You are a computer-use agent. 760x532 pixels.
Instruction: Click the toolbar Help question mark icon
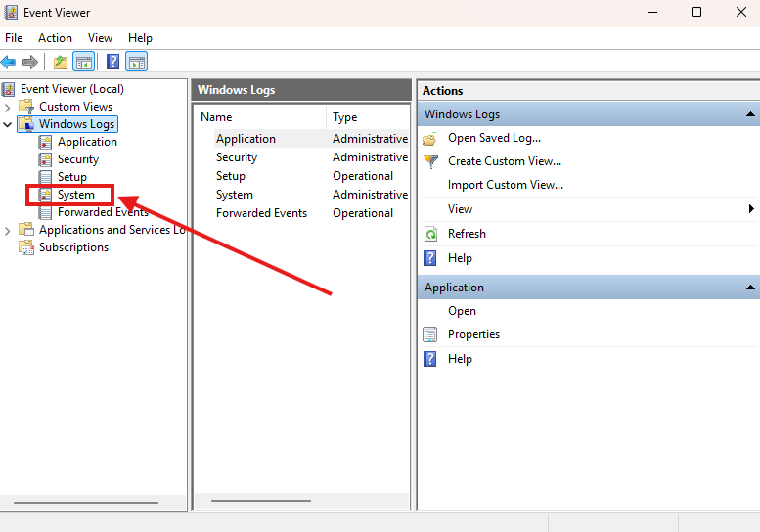112,62
